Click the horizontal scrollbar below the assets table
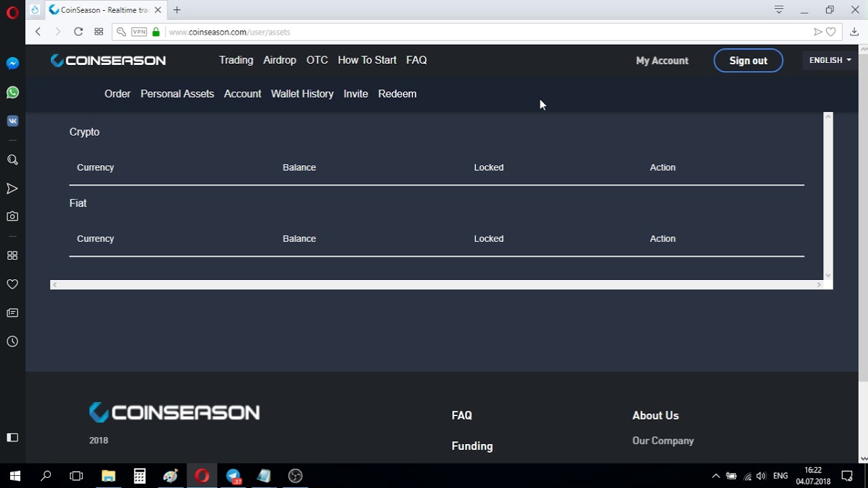This screenshot has width=868, height=488. click(437, 285)
